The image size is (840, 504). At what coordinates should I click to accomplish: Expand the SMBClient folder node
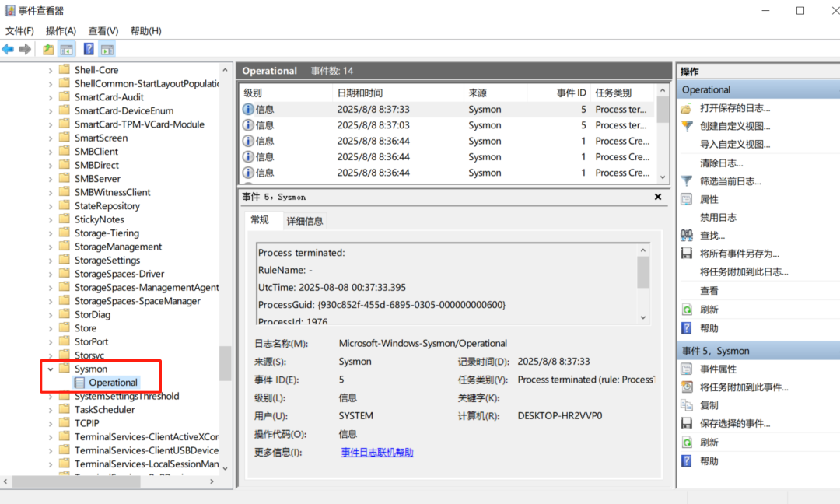pos(51,152)
